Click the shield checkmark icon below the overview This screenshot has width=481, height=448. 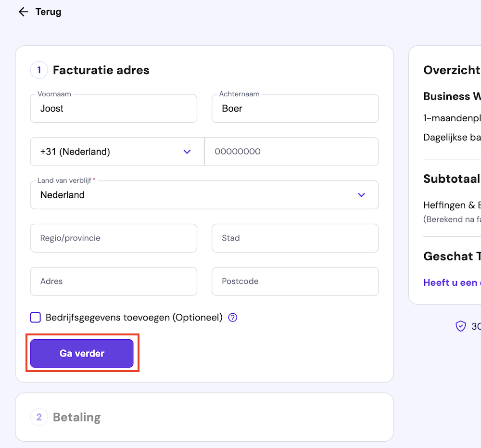tap(461, 326)
